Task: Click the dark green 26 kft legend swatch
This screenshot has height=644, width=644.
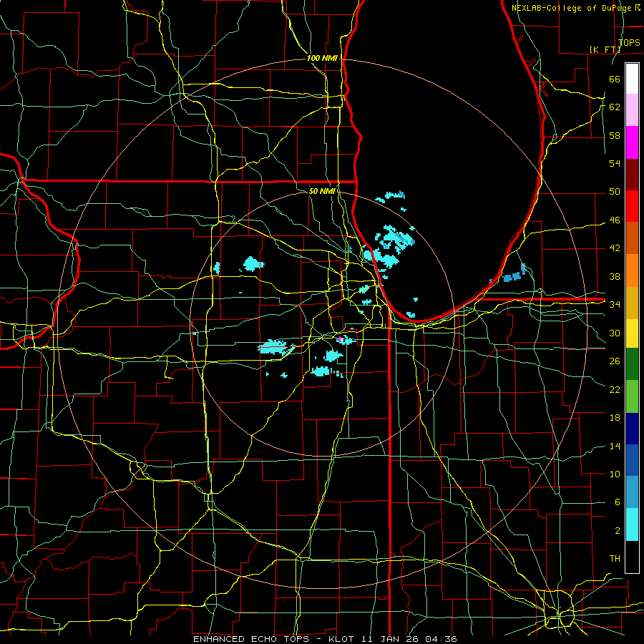Action: click(x=632, y=364)
